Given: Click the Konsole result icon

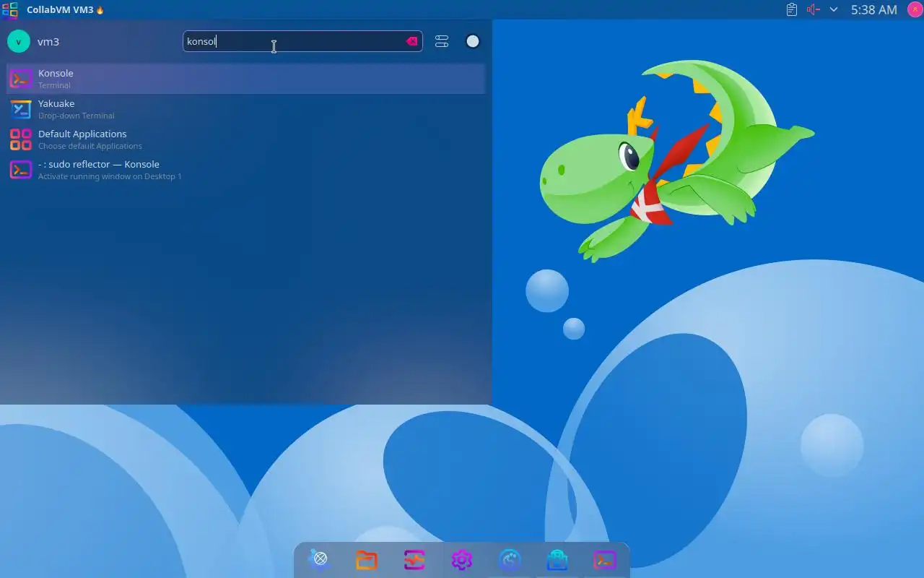Looking at the screenshot, I should point(21,78).
